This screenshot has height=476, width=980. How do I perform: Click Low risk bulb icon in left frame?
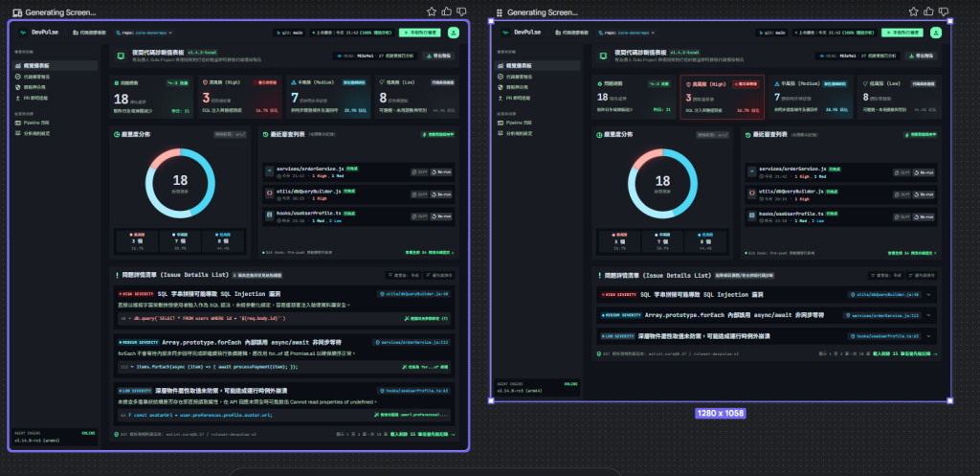click(381, 82)
